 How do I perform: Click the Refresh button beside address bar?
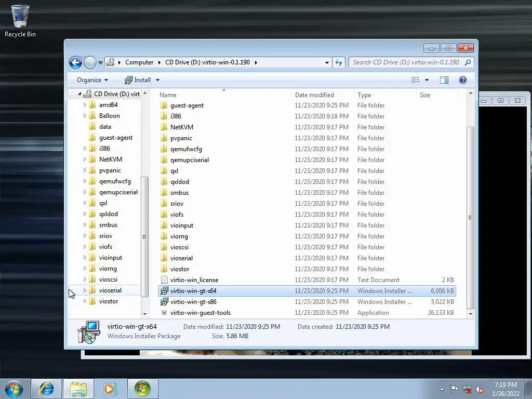pyautogui.click(x=339, y=62)
